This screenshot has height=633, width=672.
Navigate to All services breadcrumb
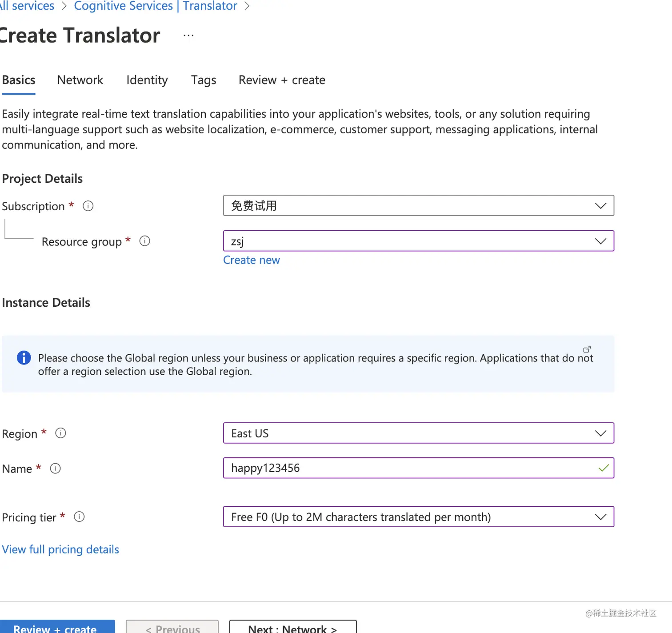pyautogui.click(x=27, y=6)
